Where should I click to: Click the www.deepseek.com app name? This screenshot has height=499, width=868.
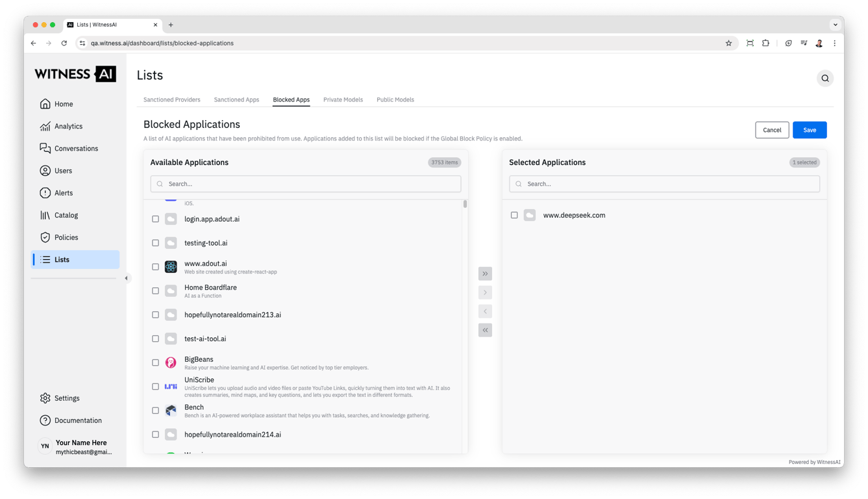[x=574, y=215]
